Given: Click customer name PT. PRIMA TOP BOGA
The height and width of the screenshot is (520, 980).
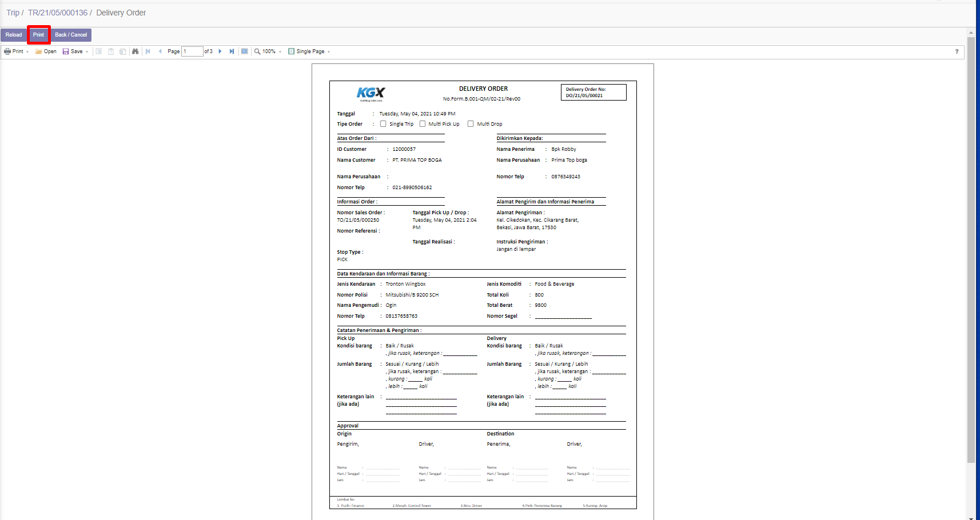Looking at the screenshot, I should click(x=417, y=160).
